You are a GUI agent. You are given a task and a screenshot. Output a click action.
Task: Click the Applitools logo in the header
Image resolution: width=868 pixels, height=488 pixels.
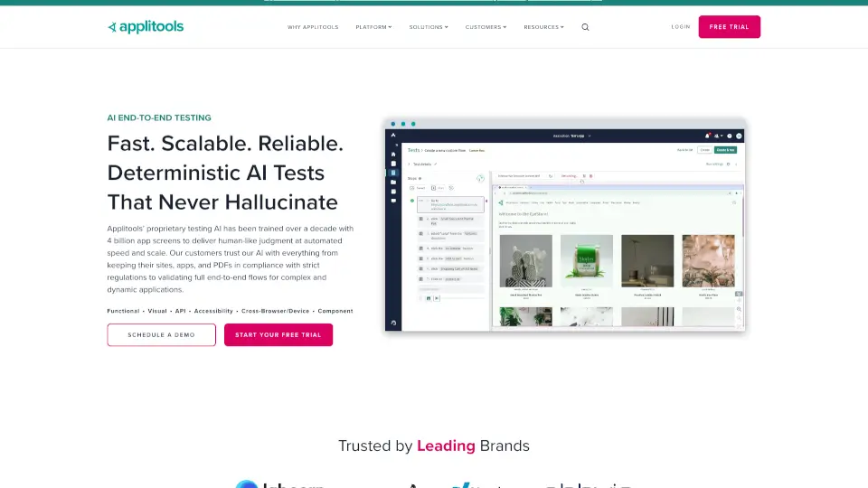tap(146, 27)
